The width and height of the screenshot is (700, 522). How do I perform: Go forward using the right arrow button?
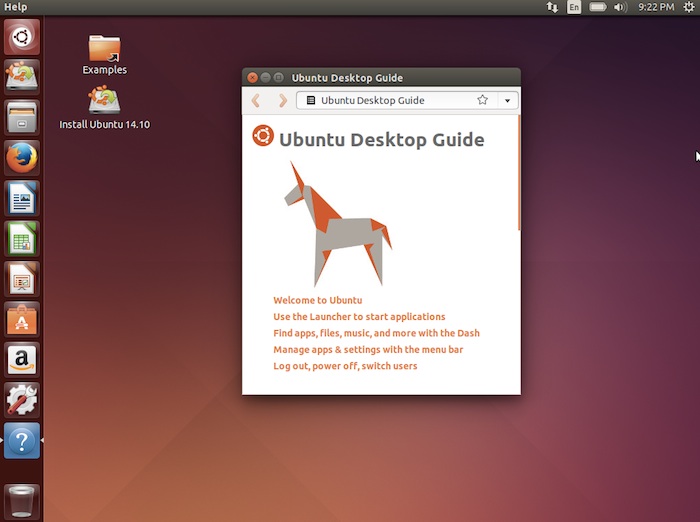click(282, 100)
